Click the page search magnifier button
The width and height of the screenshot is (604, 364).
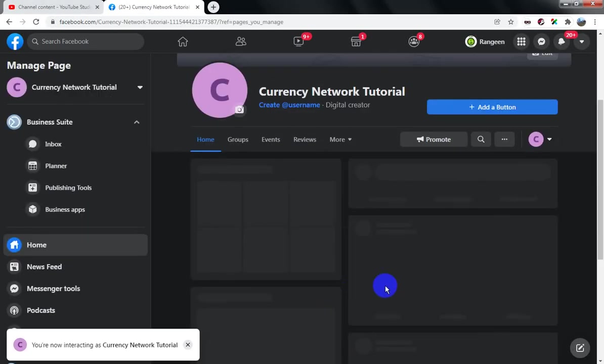point(481,140)
